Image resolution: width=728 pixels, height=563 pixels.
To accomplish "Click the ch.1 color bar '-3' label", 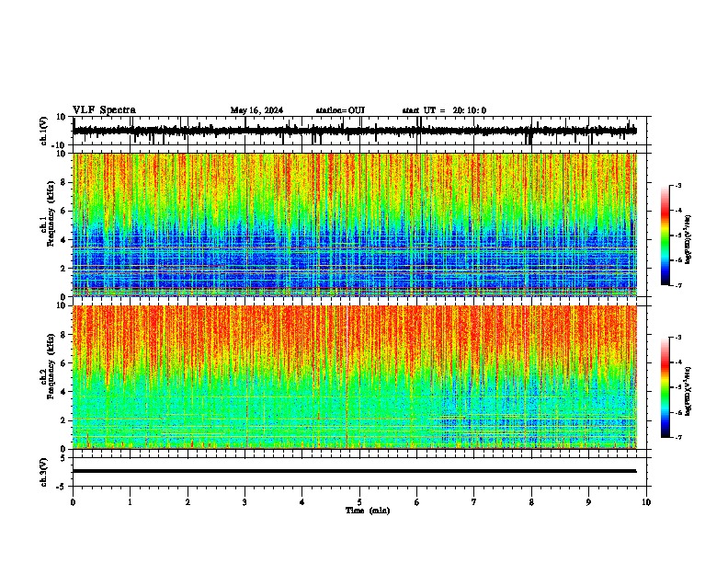I will 677,186.
